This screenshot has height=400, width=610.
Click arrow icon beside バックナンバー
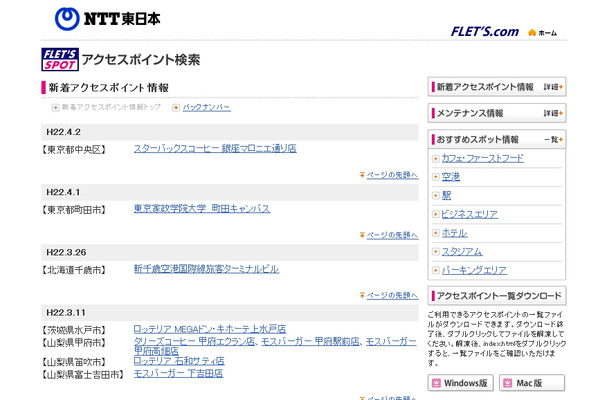176,107
